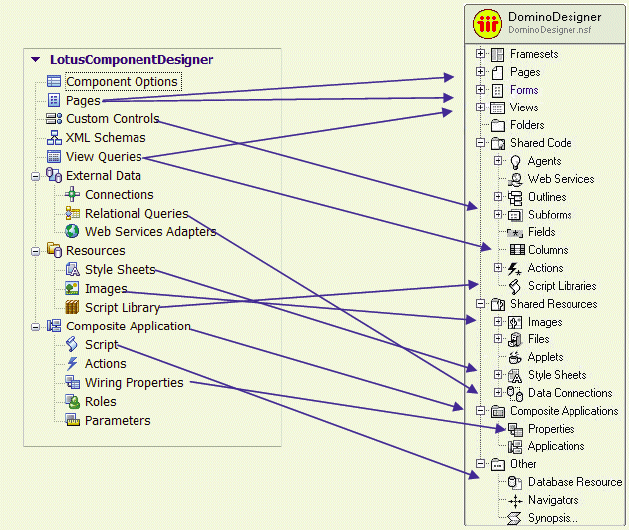Click the DominoDesigner application logo icon
The width and height of the screenshot is (629, 530).
tap(487, 24)
